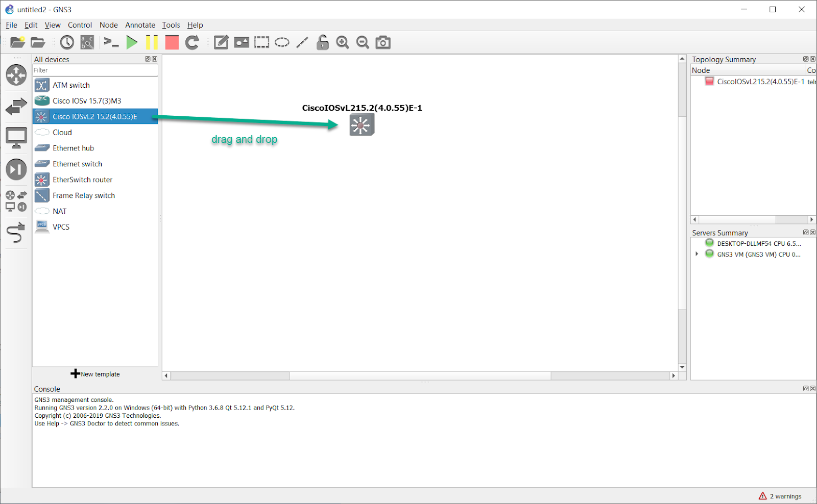The width and height of the screenshot is (817, 504).
Task: Open the 2 warnings status indicator
Action: (780, 496)
